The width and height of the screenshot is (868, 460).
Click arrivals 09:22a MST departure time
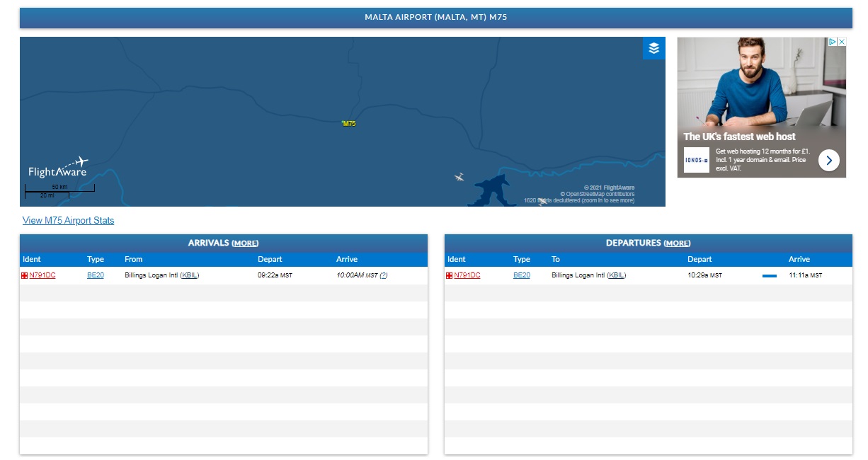pos(275,275)
